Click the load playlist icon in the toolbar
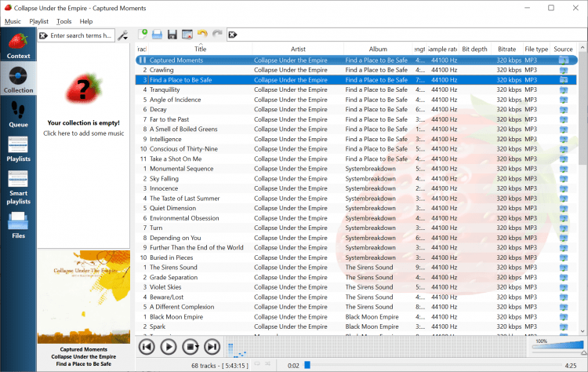 click(x=157, y=35)
